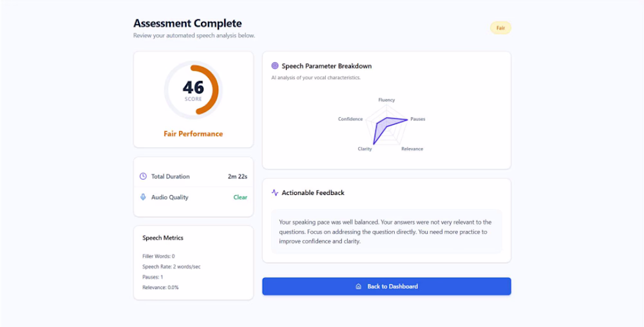The height and width of the screenshot is (327, 644).
Task: Click the AI analysis of vocal characteristics text
Action: point(316,77)
